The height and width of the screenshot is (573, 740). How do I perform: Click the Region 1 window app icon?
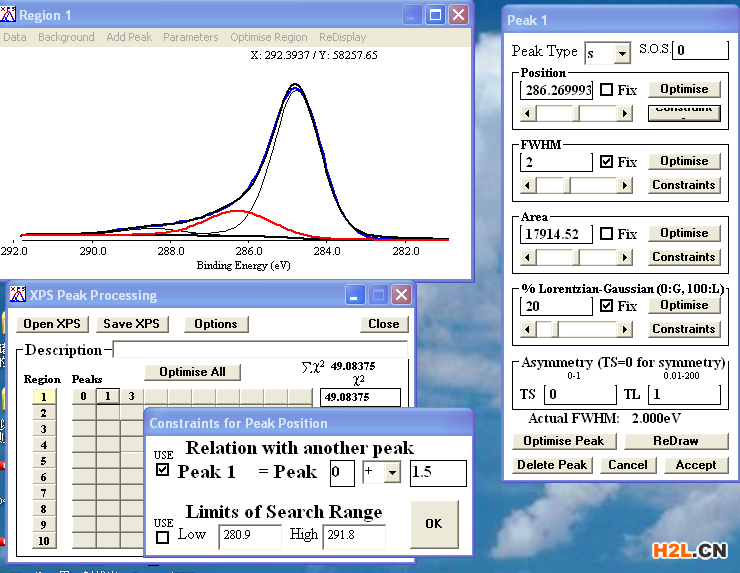pyautogui.click(x=8, y=15)
